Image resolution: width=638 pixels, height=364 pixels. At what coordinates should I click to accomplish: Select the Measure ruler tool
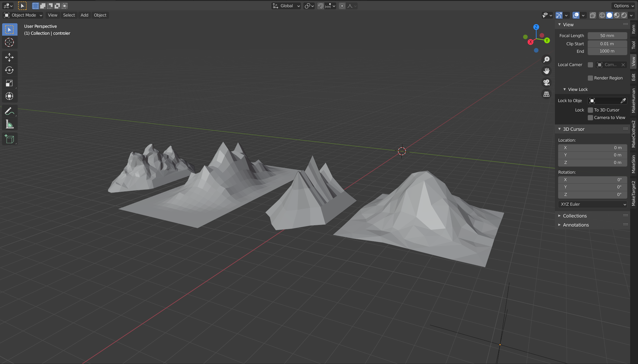pyautogui.click(x=9, y=124)
